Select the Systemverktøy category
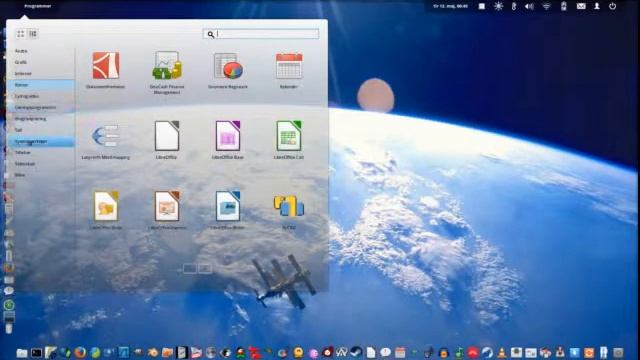Image resolution: width=640 pixels, height=360 pixels. (40, 141)
